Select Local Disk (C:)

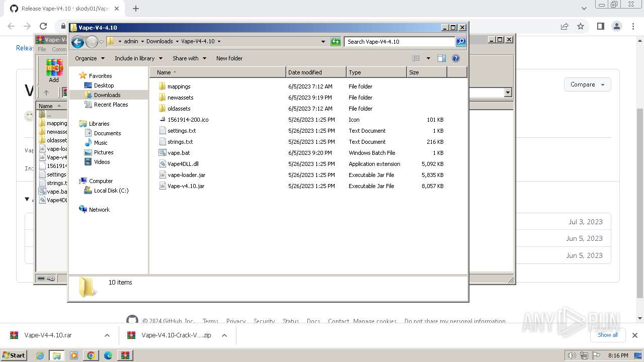(x=111, y=191)
